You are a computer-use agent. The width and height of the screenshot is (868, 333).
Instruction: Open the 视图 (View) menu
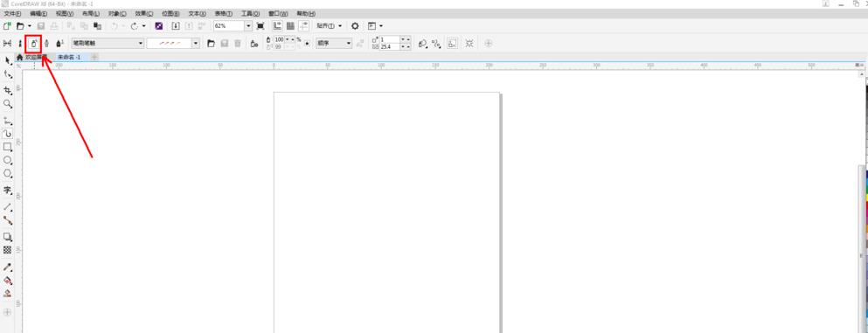[x=65, y=13]
